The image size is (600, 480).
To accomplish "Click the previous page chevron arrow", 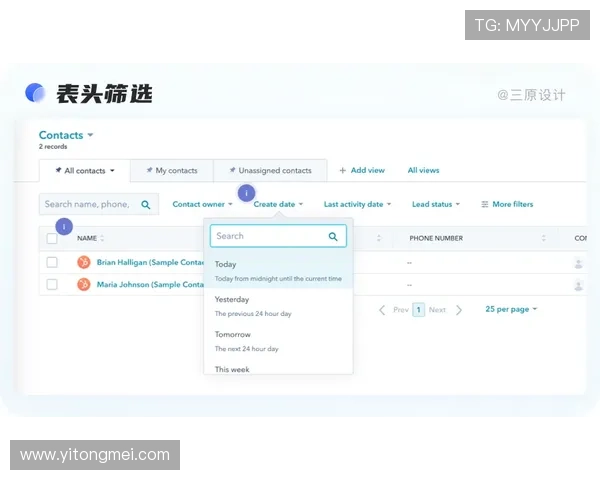I will pos(382,310).
